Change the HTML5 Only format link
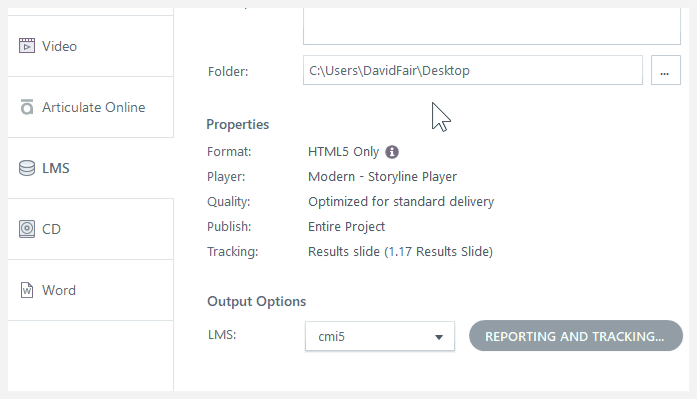 click(x=344, y=152)
